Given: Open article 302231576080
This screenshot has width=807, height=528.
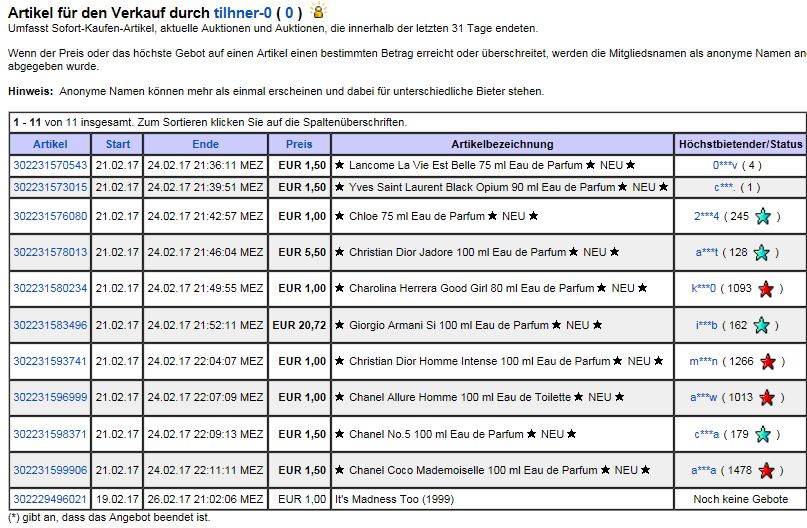Looking at the screenshot, I should click(50, 216).
